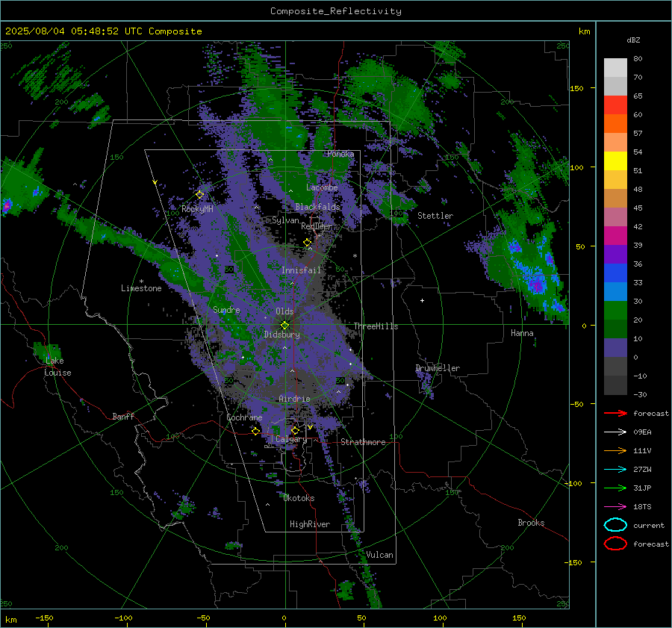Click the 33 value in dBZ legend
This screenshot has height=628, width=672.
pyautogui.click(x=638, y=282)
